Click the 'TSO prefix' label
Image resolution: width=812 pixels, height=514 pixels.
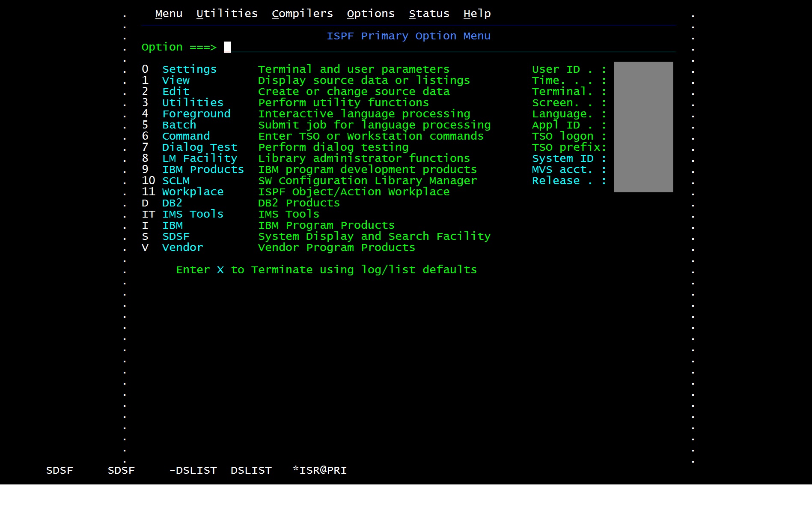click(566, 147)
